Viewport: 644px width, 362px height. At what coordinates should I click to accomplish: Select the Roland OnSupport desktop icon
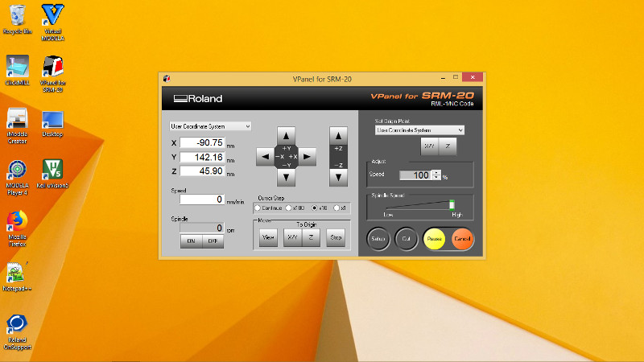tap(17, 332)
